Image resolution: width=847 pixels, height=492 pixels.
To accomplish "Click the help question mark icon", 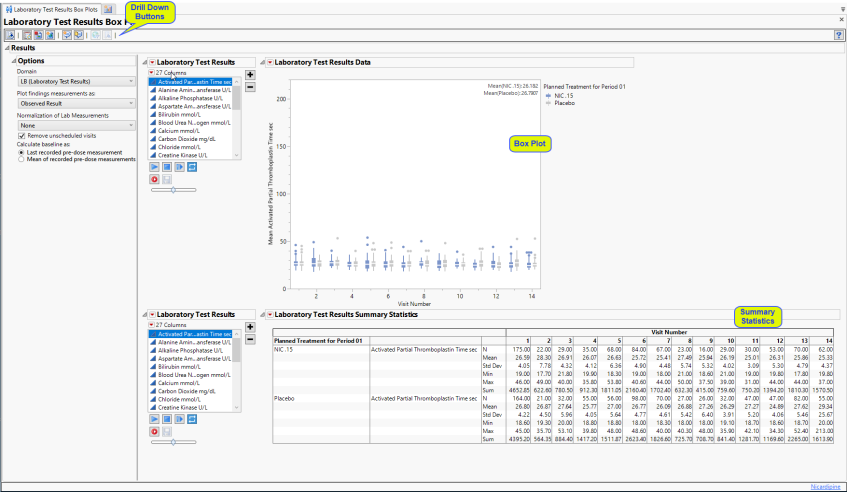I will (838, 35).
